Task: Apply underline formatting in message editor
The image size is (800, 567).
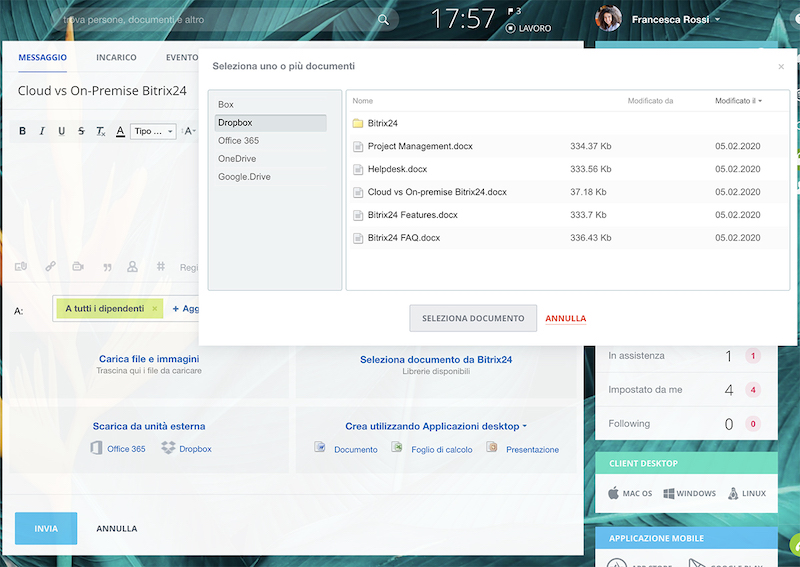Action: click(61, 131)
